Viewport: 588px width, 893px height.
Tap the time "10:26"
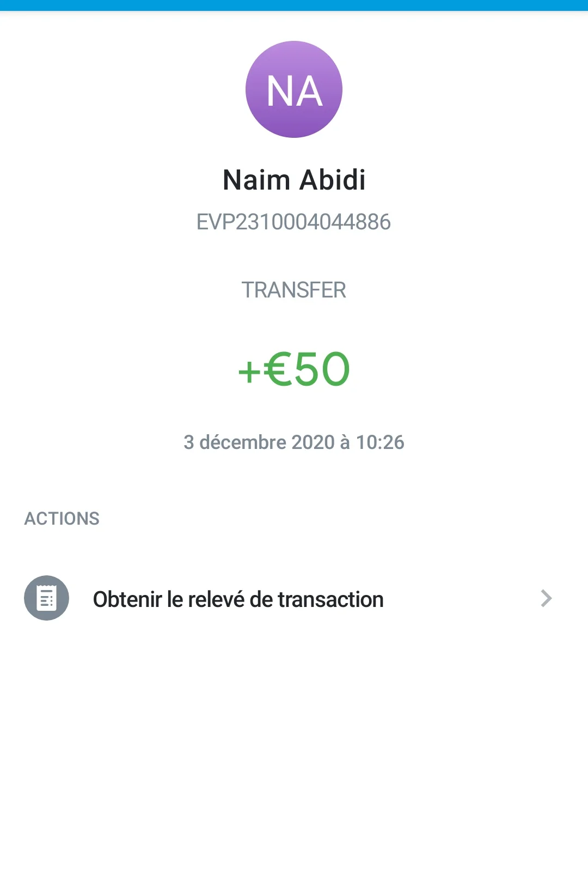[x=380, y=442]
